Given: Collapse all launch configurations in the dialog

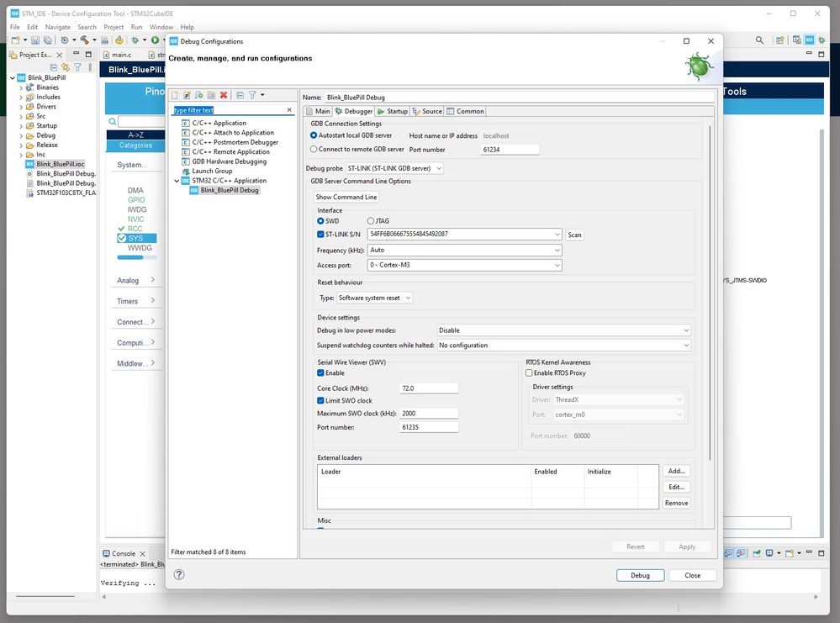Looking at the screenshot, I should 240,95.
